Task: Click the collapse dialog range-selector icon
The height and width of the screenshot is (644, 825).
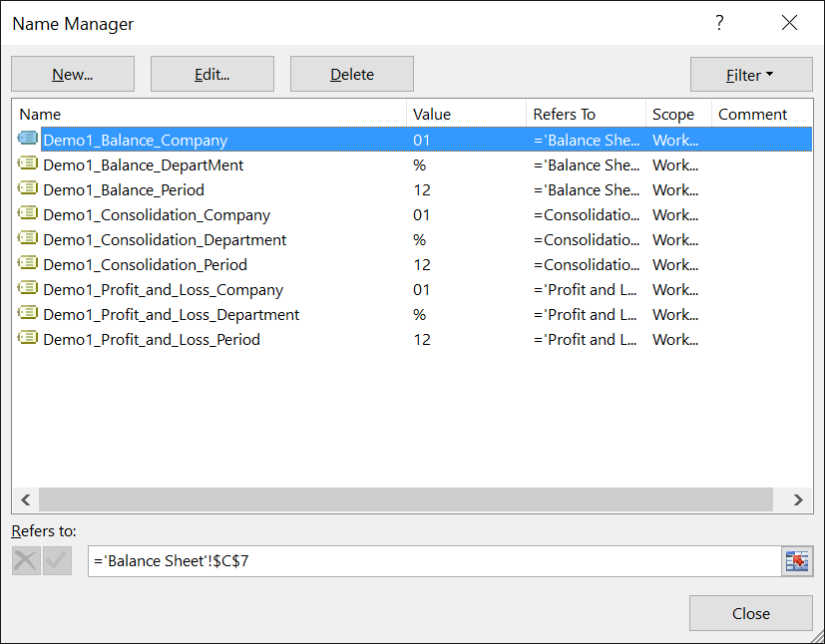Action: point(797,561)
